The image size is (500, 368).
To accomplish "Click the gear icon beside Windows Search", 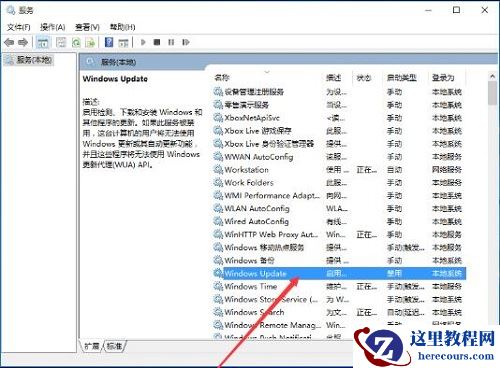I will [x=218, y=312].
